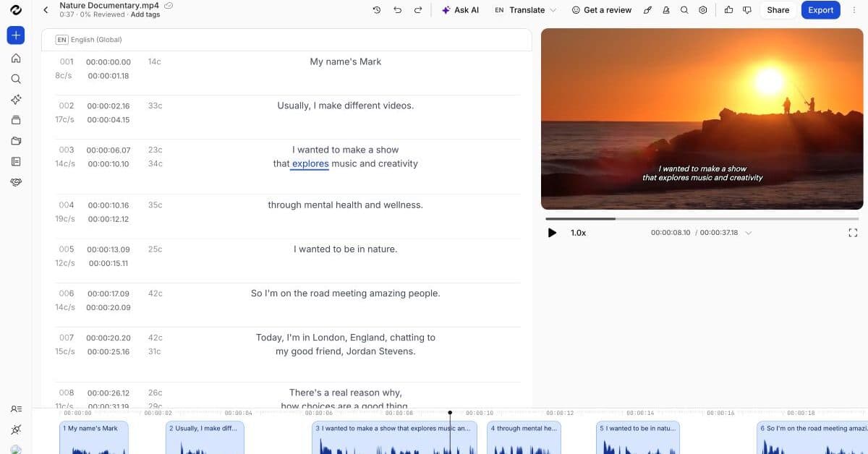Click the cloud saved icon beside file name
Image resolution: width=868 pixels, height=454 pixels.
click(x=169, y=5)
